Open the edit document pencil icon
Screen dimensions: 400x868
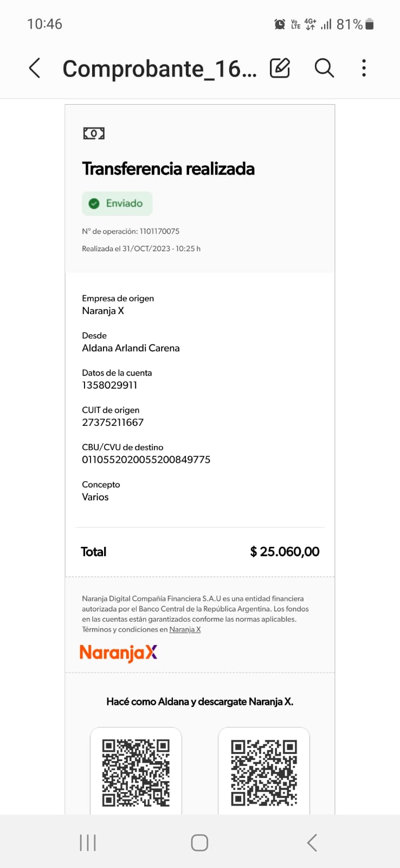pyautogui.click(x=280, y=68)
